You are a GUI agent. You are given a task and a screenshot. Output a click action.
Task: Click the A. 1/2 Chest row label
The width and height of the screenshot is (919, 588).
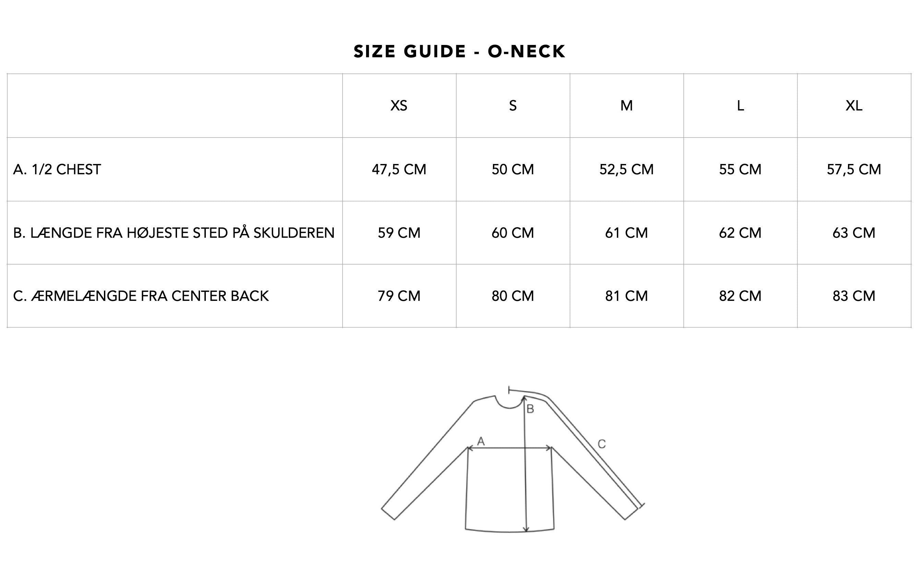point(57,169)
